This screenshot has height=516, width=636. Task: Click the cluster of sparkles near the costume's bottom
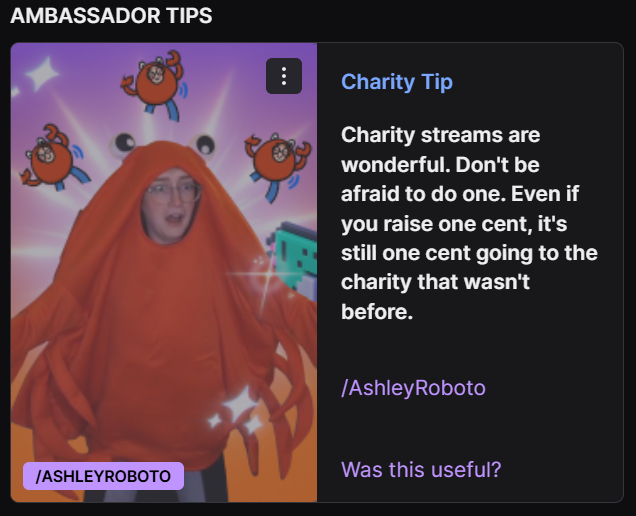237,411
